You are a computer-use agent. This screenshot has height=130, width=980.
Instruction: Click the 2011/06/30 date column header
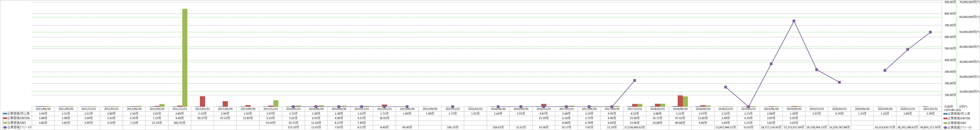coord(43,109)
